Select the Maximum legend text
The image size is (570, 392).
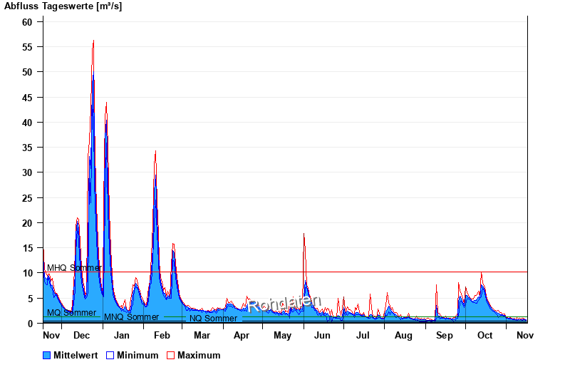(x=199, y=355)
